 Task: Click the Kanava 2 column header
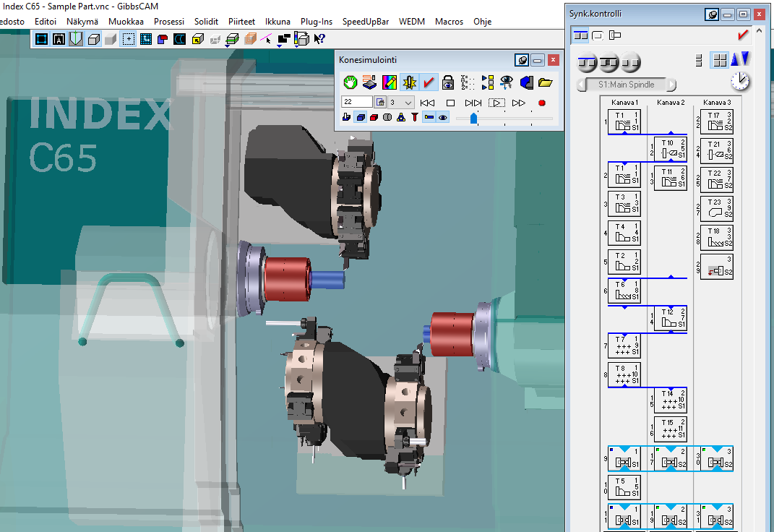click(671, 103)
